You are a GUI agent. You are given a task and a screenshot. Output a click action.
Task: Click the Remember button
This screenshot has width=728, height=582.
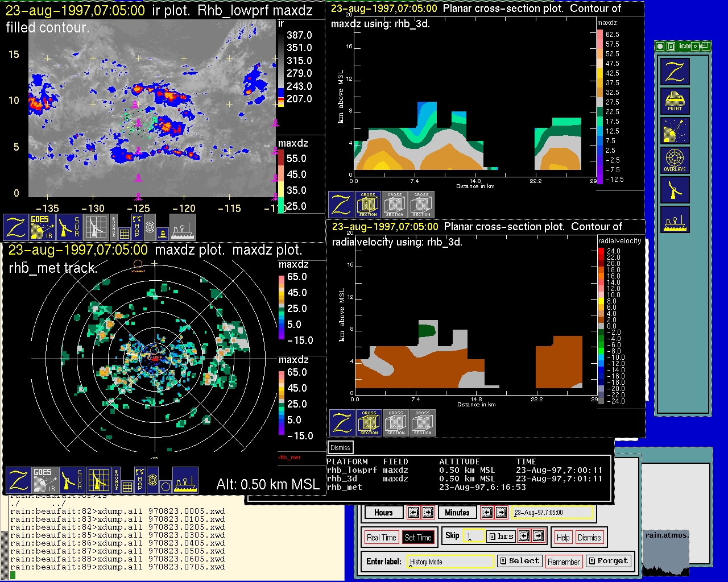[x=564, y=562]
